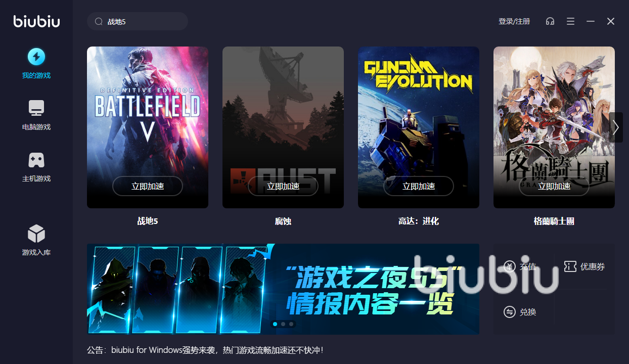
Task: Open the 游戏之夜 banner image
Action: [x=283, y=289]
